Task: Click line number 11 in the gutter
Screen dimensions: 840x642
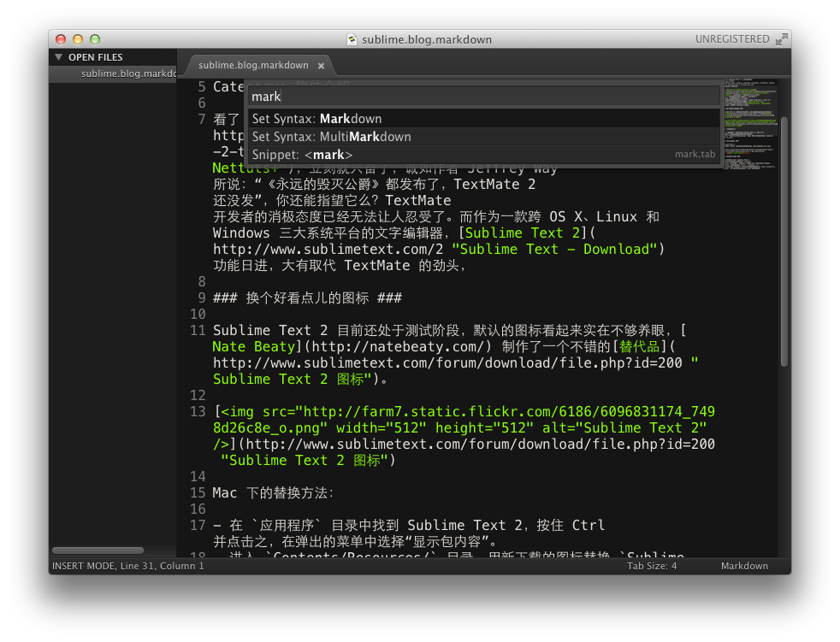Action: point(198,330)
